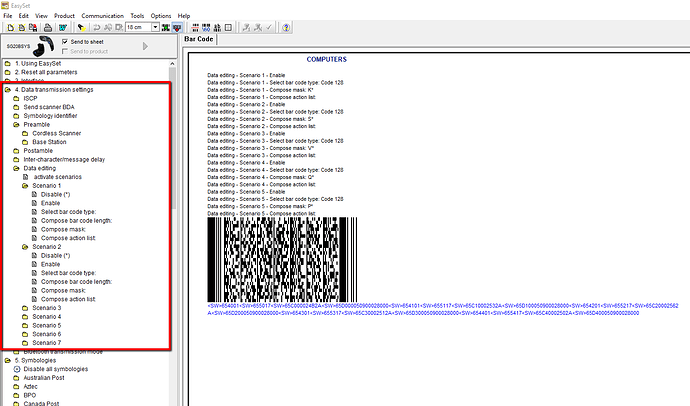Collapse the 4. Data transmission settings folder

tap(7, 90)
